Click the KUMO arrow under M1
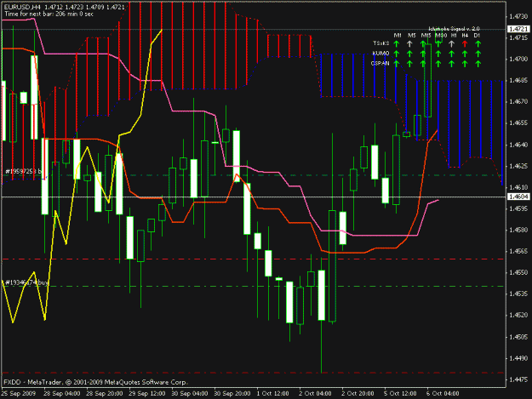This screenshot has height=399, width=532. pyautogui.click(x=396, y=54)
